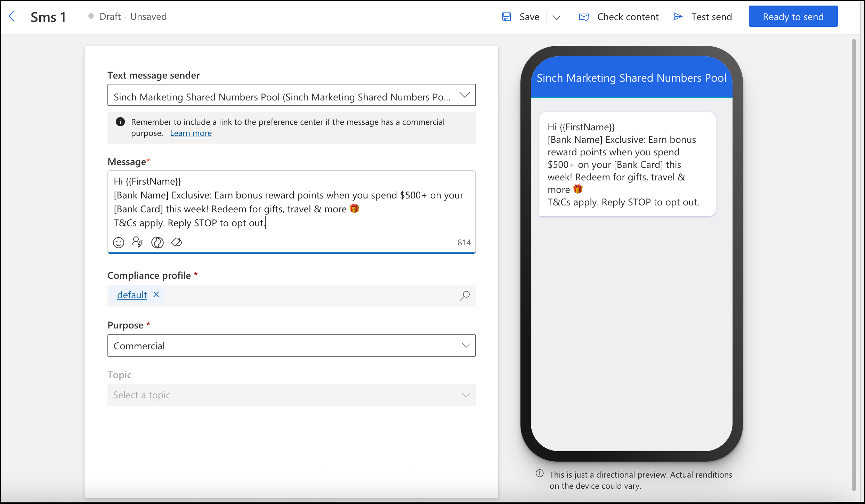Click the Sms 1 title

pyautogui.click(x=49, y=16)
